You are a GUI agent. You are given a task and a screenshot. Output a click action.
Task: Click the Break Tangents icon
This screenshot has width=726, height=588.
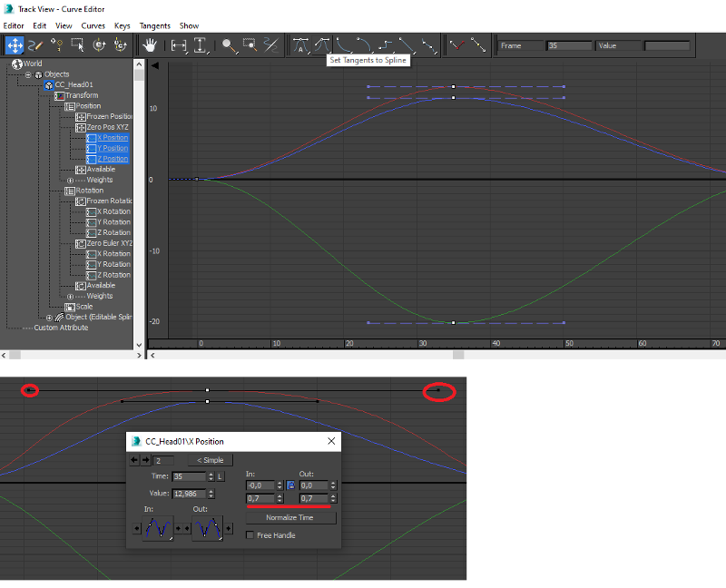(457, 45)
